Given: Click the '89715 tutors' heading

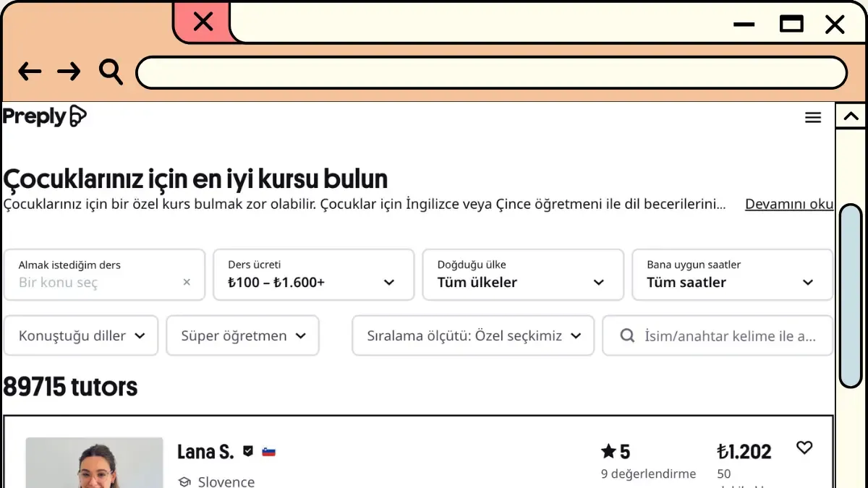Looking at the screenshot, I should click(70, 387).
